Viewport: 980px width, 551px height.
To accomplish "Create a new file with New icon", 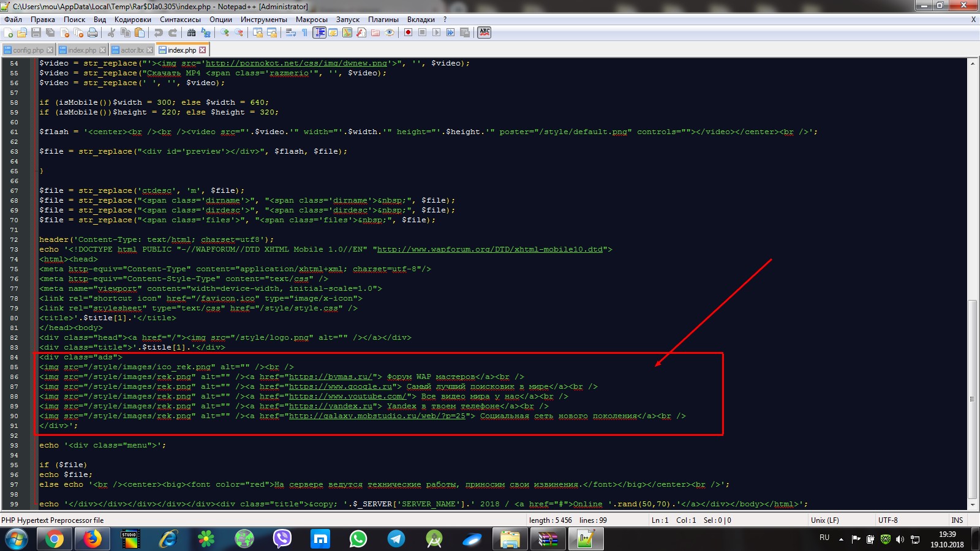I will (x=8, y=32).
